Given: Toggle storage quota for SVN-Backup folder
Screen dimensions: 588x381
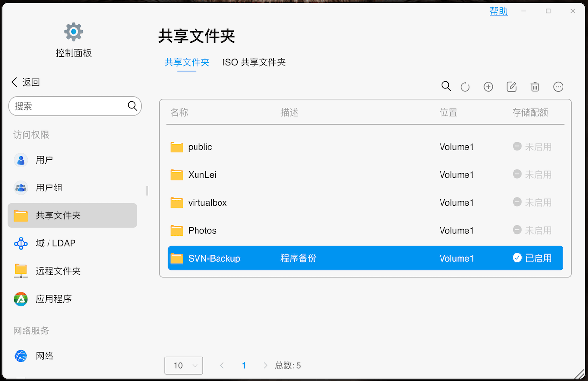Looking at the screenshot, I should pos(532,258).
